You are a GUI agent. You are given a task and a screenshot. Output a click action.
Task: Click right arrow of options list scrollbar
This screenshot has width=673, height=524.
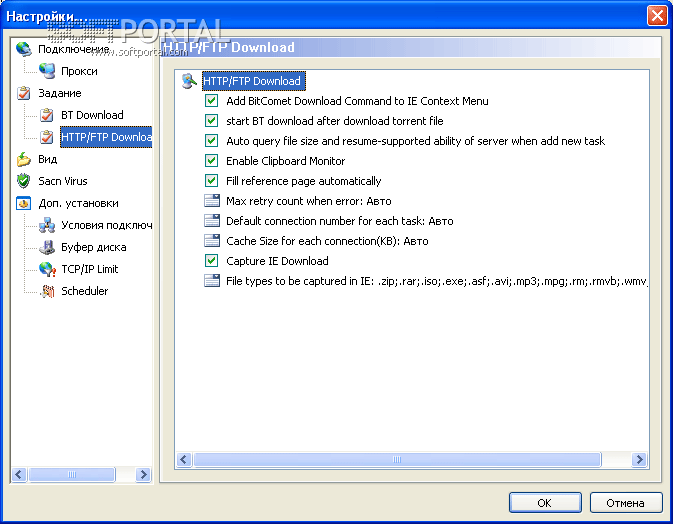[640, 460]
